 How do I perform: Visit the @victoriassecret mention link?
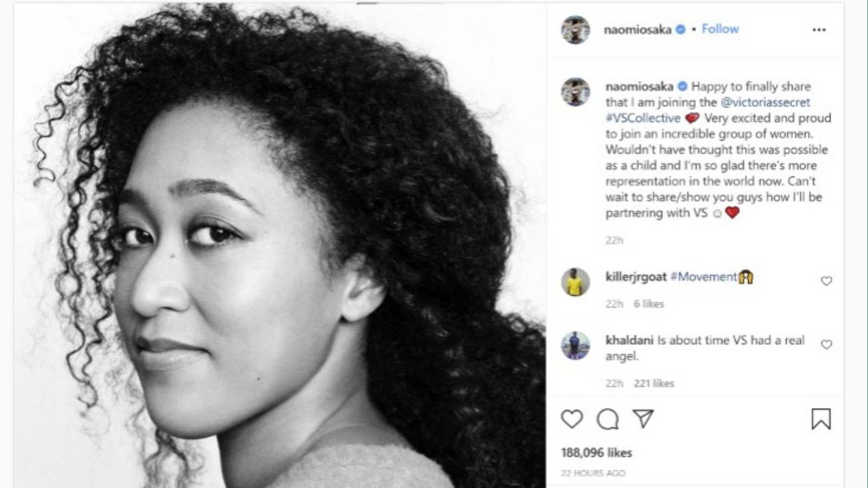765,102
